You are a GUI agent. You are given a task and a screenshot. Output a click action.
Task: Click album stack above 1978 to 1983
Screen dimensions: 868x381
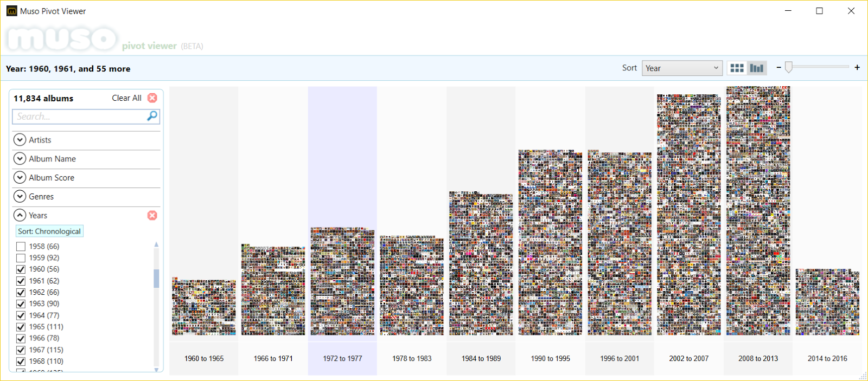click(x=412, y=286)
